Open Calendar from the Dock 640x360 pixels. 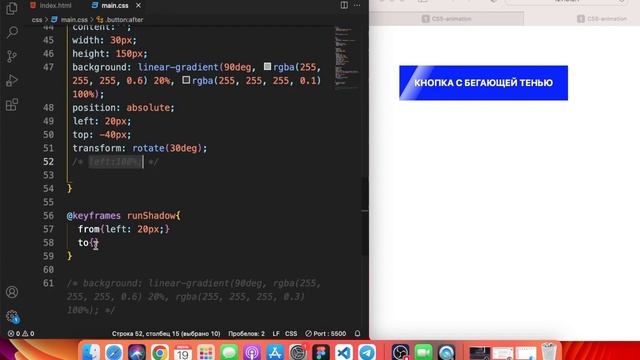pyautogui.click(x=183, y=352)
